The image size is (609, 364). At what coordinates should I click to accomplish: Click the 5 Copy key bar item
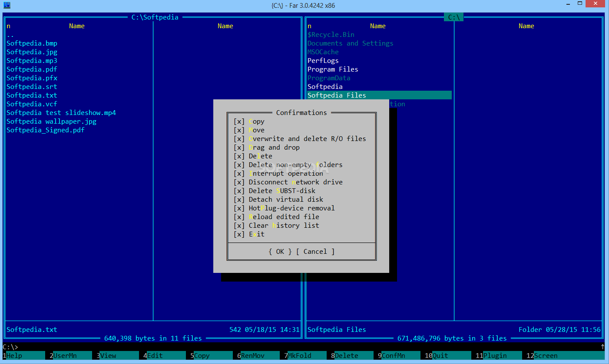pos(211,356)
